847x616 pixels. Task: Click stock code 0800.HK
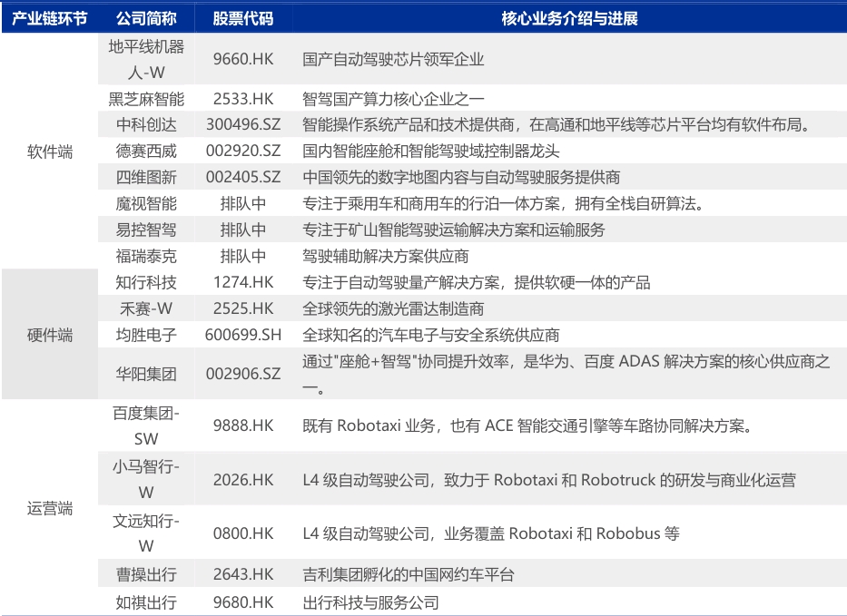tap(243, 533)
